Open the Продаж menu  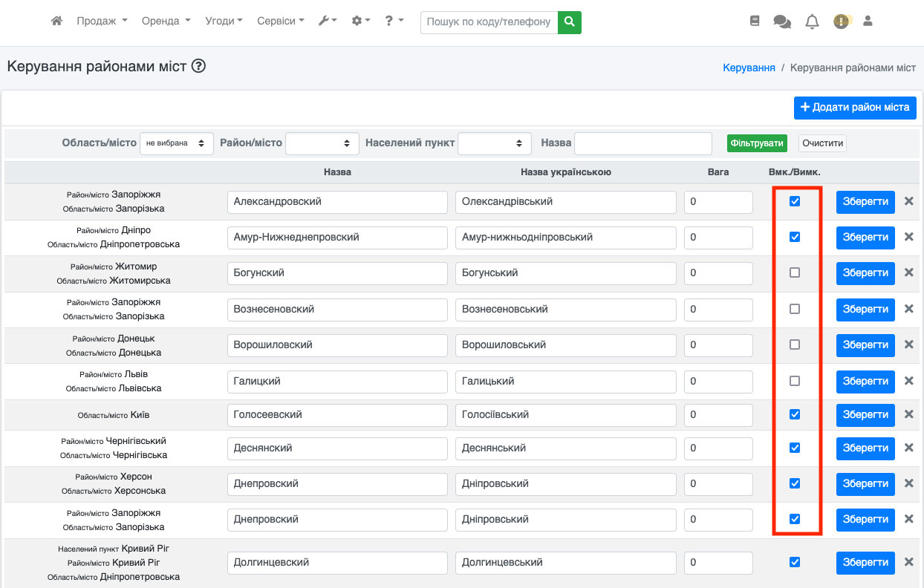click(x=102, y=22)
